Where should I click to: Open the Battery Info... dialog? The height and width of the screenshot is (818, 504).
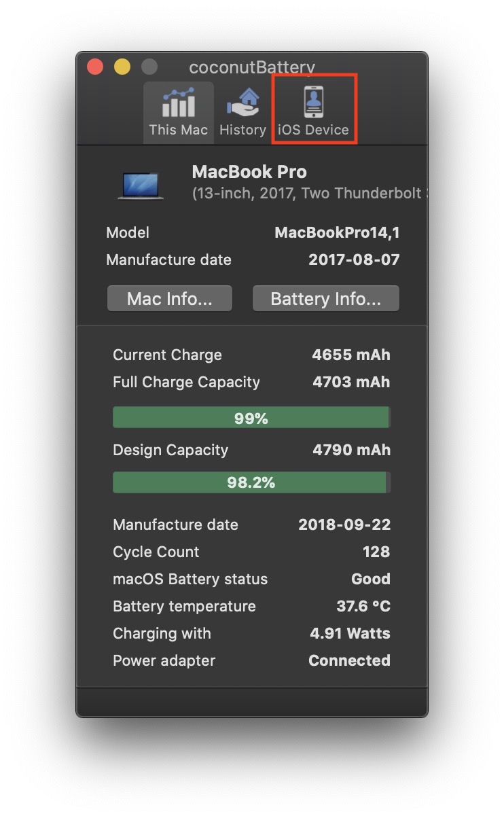pyautogui.click(x=325, y=299)
